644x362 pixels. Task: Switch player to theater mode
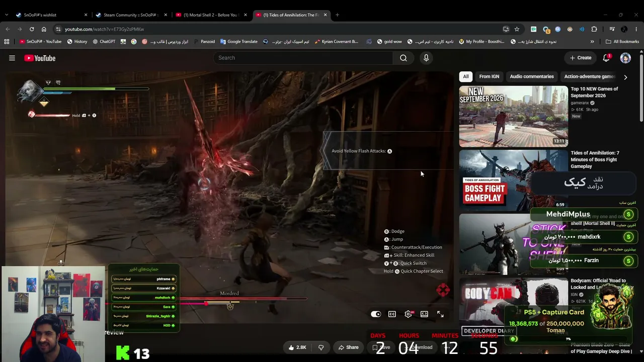click(x=424, y=314)
